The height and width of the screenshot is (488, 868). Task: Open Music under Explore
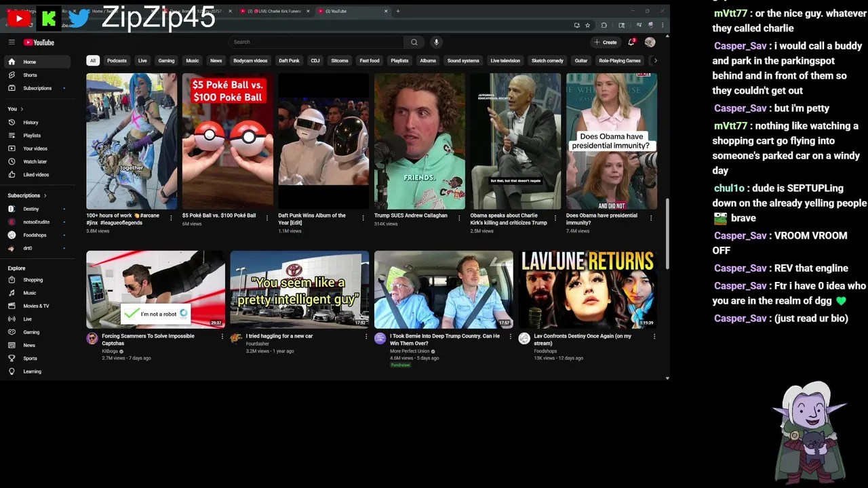[38, 293]
